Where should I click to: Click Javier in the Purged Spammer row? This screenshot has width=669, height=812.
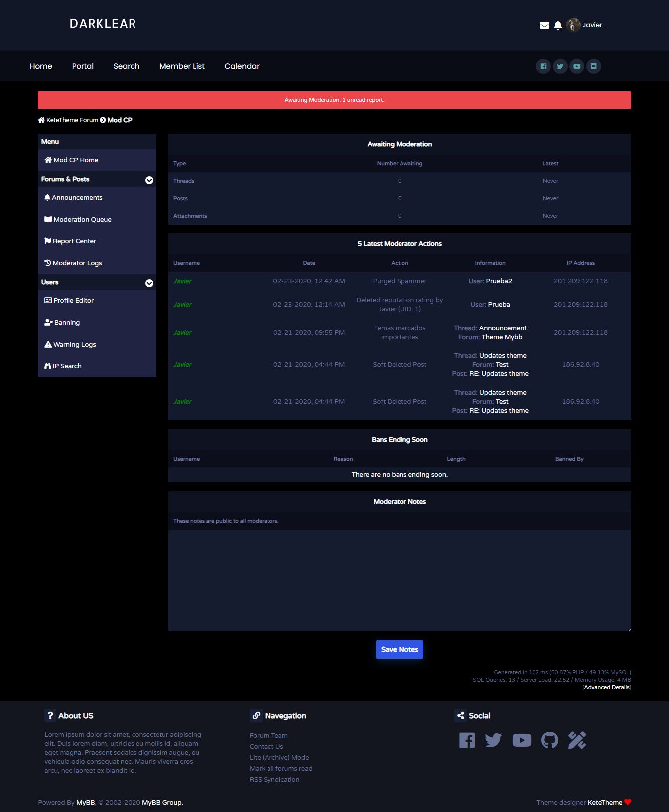(182, 281)
